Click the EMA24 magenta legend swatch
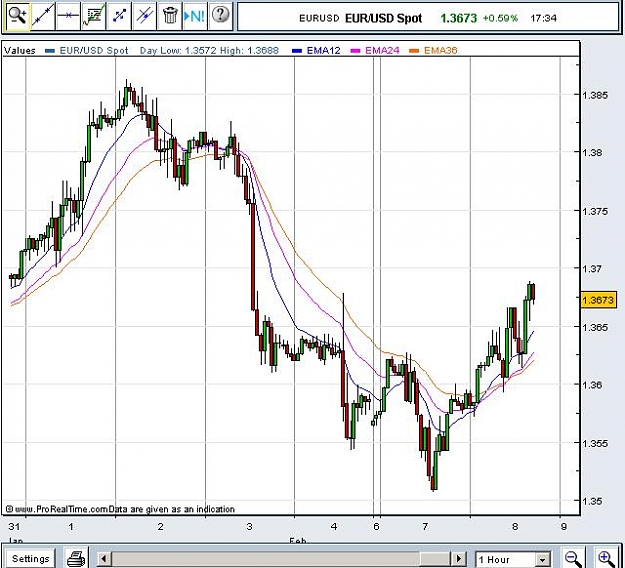 click(x=355, y=51)
